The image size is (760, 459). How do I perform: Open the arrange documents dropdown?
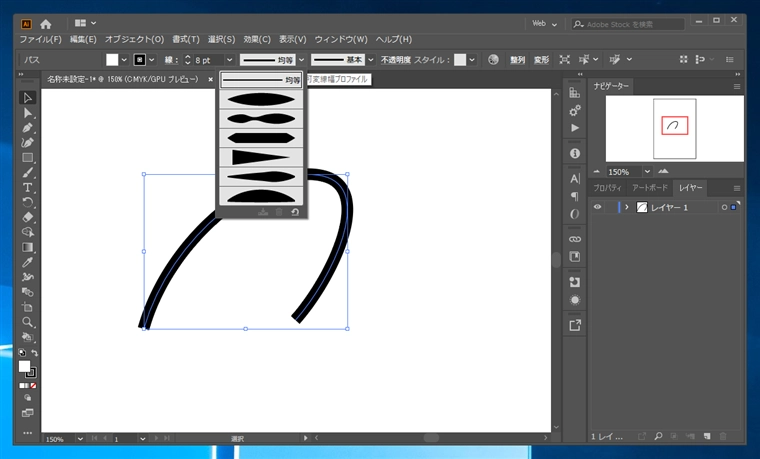coord(85,23)
